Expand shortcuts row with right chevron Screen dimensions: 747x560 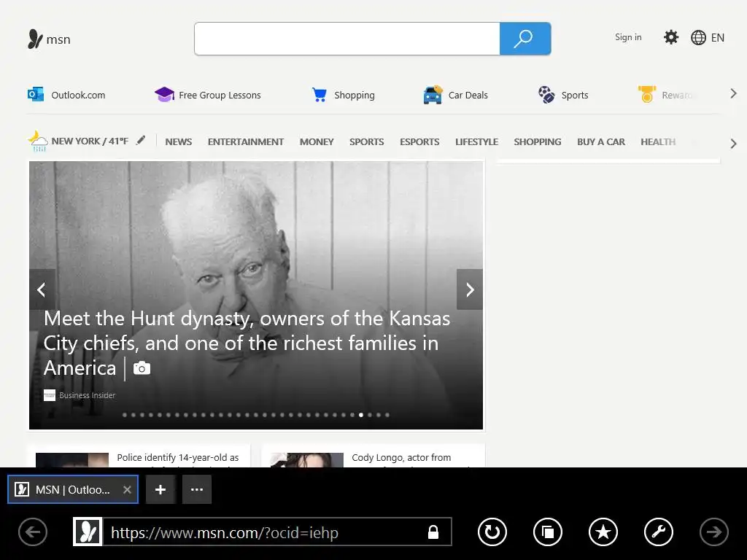click(x=734, y=93)
